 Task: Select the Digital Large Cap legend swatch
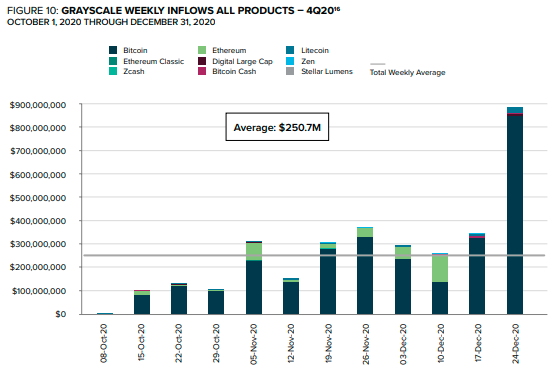point(202,61)
